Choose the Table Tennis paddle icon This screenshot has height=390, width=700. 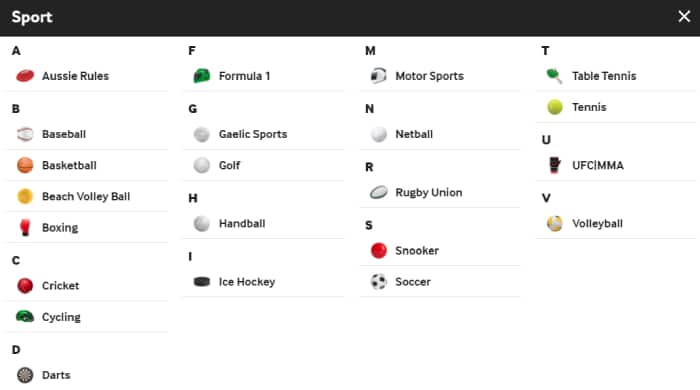point(554,76)
